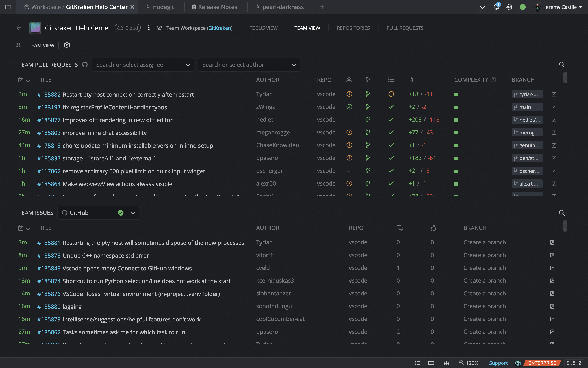Click the complexity square for #185864
The width and height of the screenshot is (588, 368).
click(456, 184)
